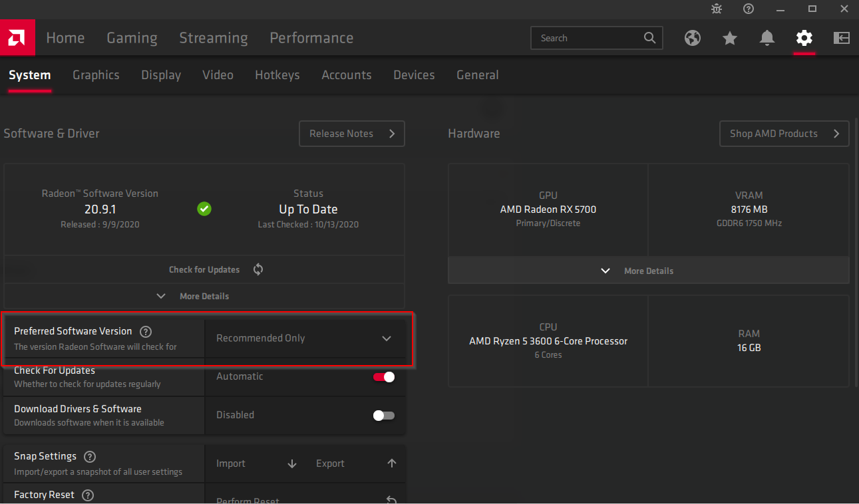Click the Released : 9/9/2020 text
Screen dimensions: 859x504
pyautogui.click(x=100, y=225)
